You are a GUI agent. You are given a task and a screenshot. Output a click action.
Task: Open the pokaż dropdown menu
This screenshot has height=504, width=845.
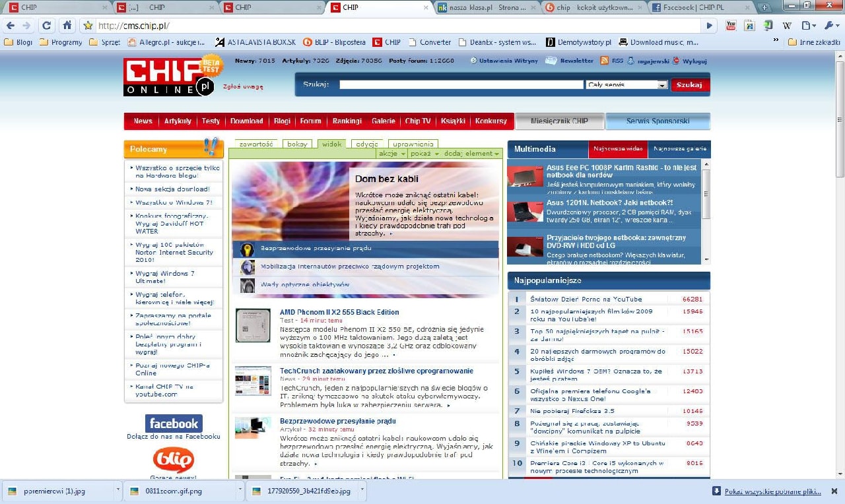tap(424, 154)
